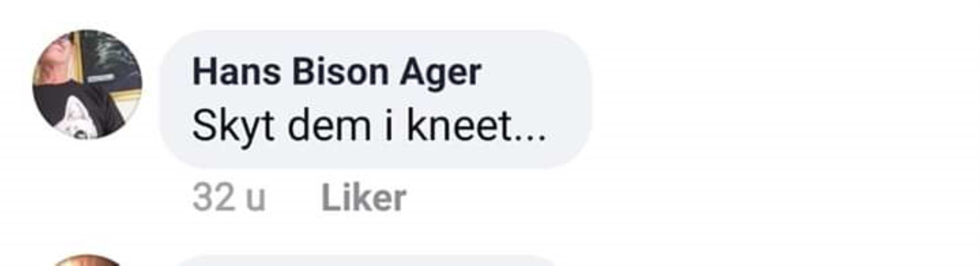Like the comment via the Liker link
This screenshot has height=266, width=980.
click(364, 198)
